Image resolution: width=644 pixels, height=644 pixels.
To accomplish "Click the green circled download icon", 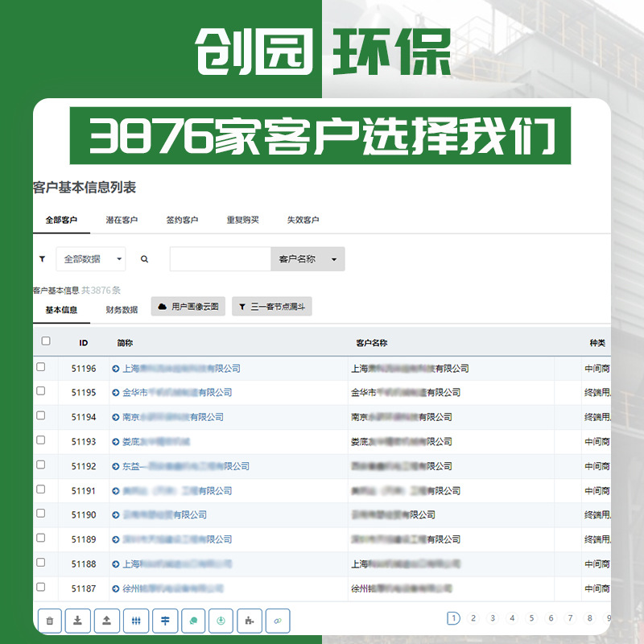I will (221, 621).
